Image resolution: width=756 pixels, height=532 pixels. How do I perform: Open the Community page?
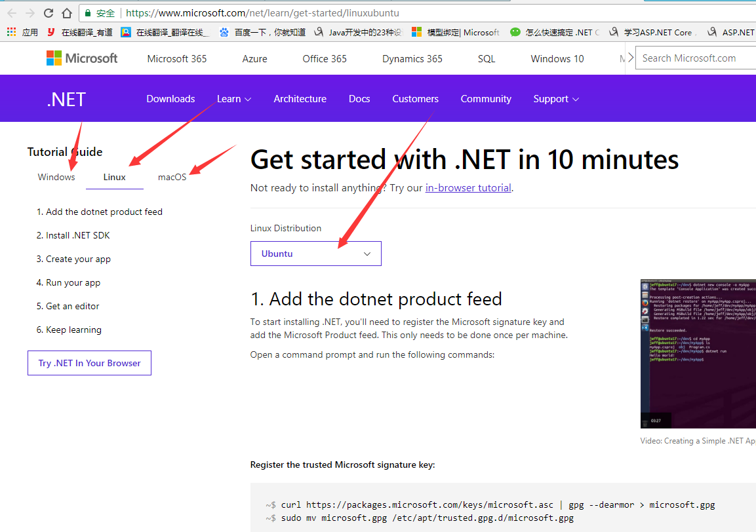coord(486,99)
